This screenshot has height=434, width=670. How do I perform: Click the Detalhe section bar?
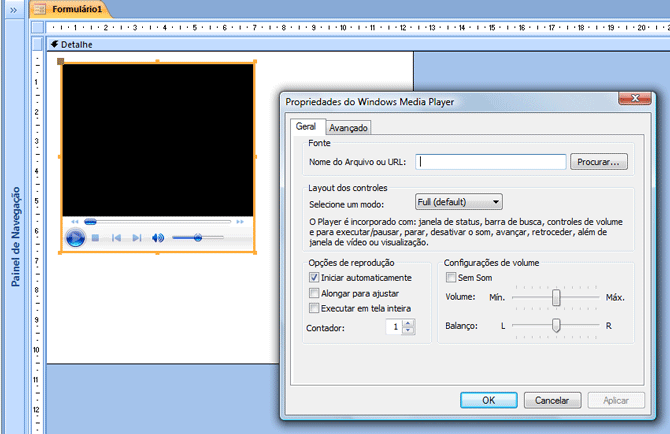coord(358,44)
